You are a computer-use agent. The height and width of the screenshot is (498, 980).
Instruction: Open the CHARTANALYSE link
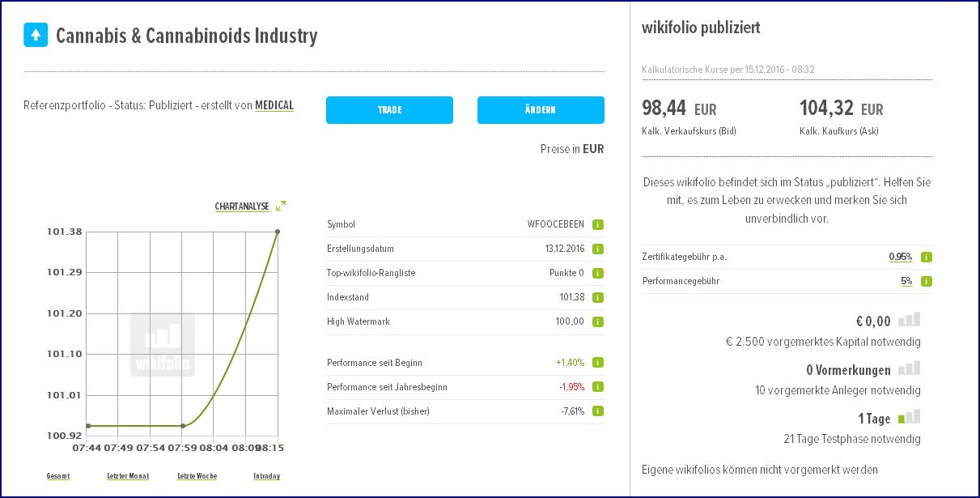click(242, 207)
